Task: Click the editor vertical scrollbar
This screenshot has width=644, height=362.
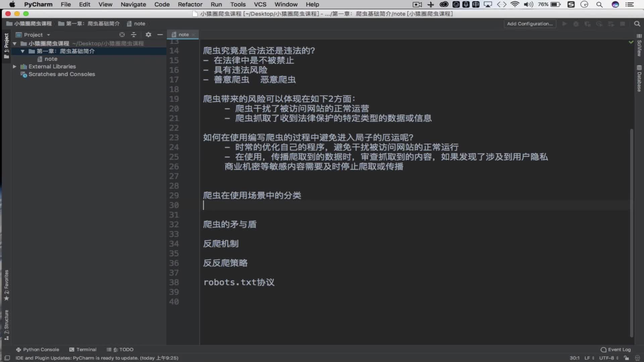Action: (632, 233)
